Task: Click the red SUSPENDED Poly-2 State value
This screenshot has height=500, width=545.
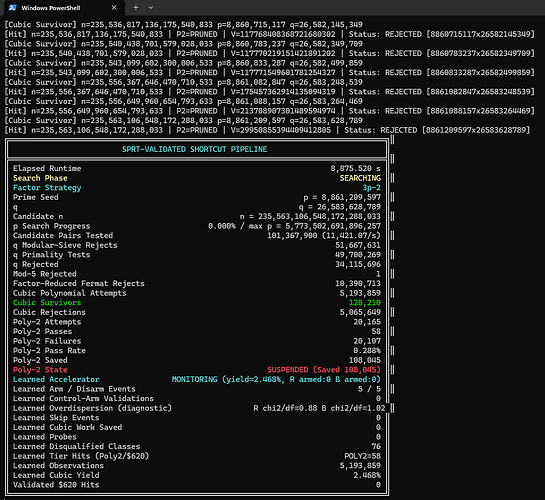Action: (324, 370)
